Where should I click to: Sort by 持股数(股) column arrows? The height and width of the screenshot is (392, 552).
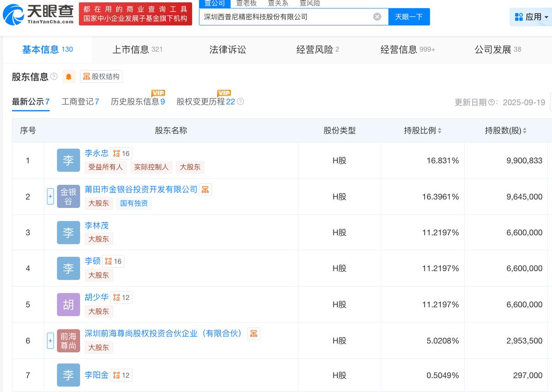525,131
